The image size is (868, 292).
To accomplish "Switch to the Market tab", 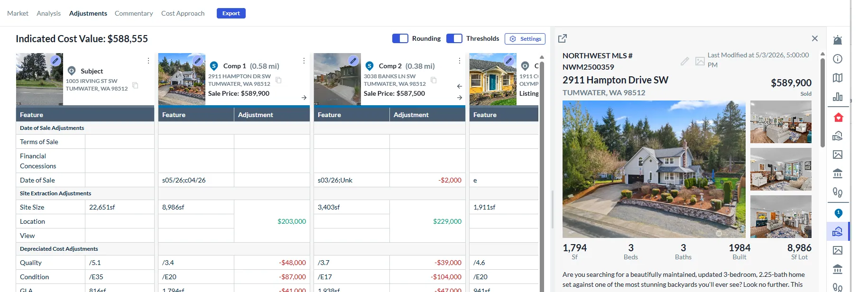I will pos(18,13).
